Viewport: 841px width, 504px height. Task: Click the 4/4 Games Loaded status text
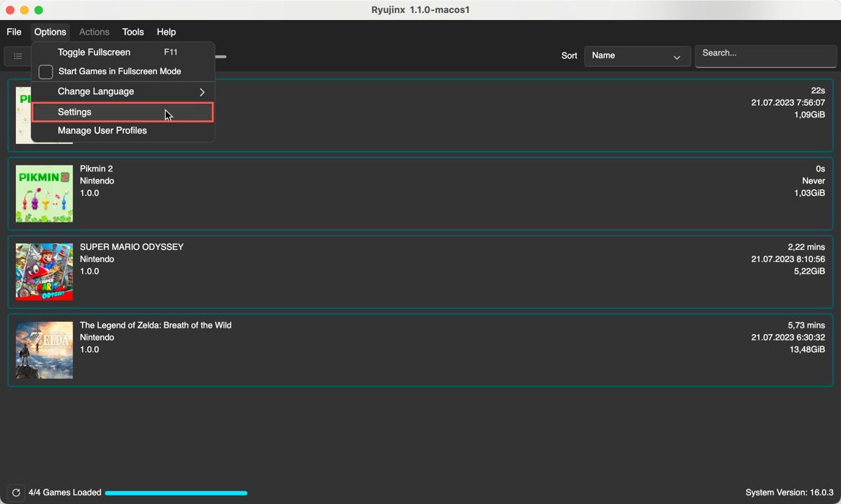(x=65, y=492)
